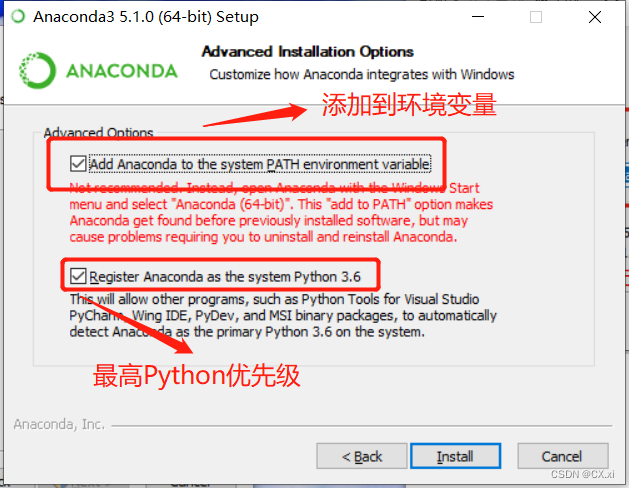Go to previous step with Back button
This screenshot has width=629, height=488.
click(x=362, y=456)
